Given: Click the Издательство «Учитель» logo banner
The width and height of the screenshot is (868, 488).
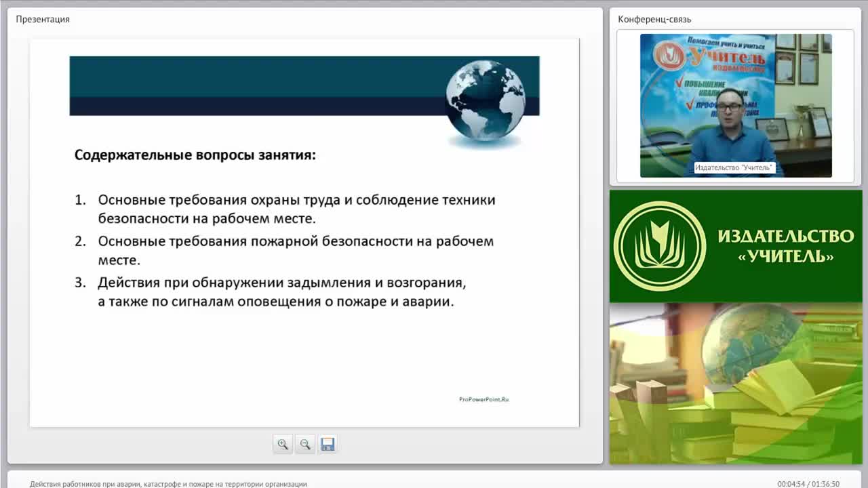Looking at the screenshot, I should click(736, 246).
